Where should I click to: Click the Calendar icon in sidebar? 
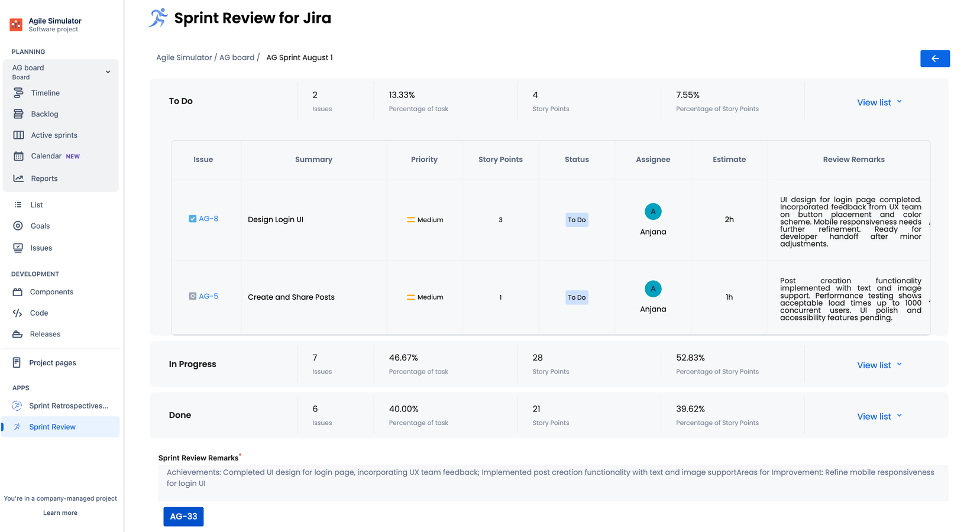[x=18, y=156]
